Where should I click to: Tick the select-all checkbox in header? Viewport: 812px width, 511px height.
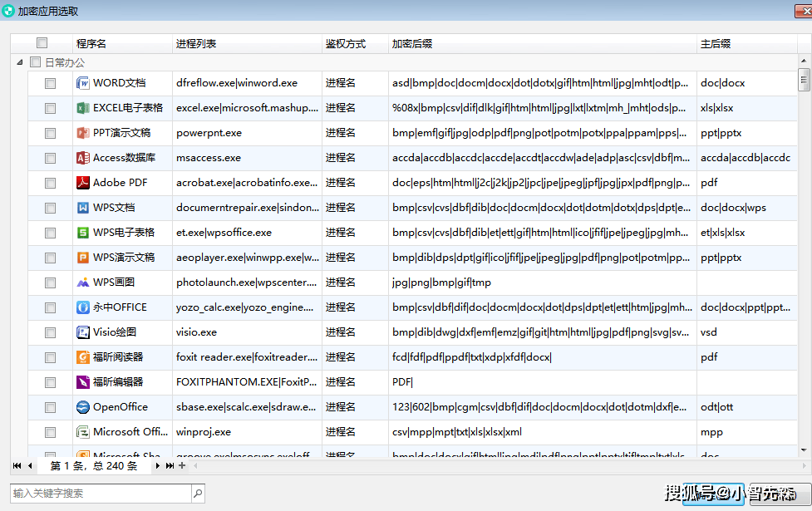click(x=42, y=43)
